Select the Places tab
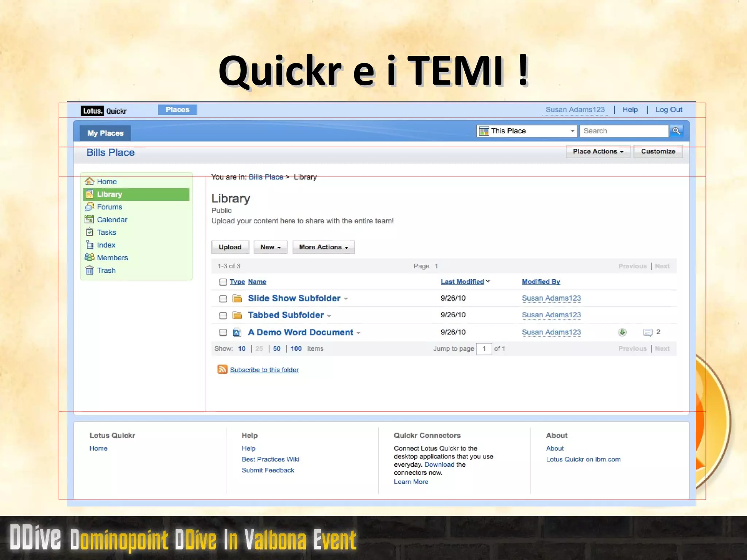This screenshot has height=560, width=747. coord(177,110)
